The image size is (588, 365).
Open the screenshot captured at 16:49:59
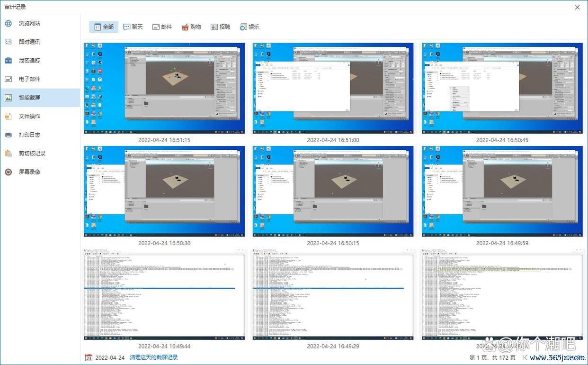[x=502, y=191]
